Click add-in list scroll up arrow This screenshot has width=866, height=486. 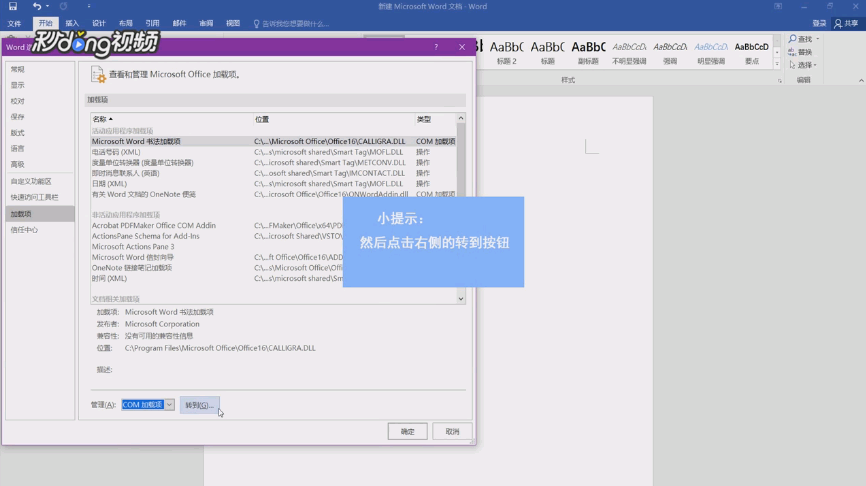(x=461, y=118)
